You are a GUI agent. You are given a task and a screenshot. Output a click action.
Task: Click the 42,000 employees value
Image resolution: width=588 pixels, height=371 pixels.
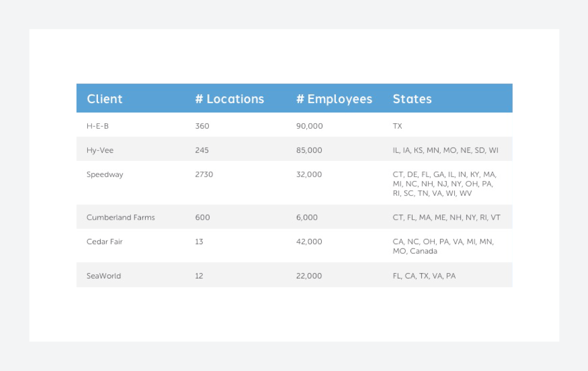click(309, 242)
